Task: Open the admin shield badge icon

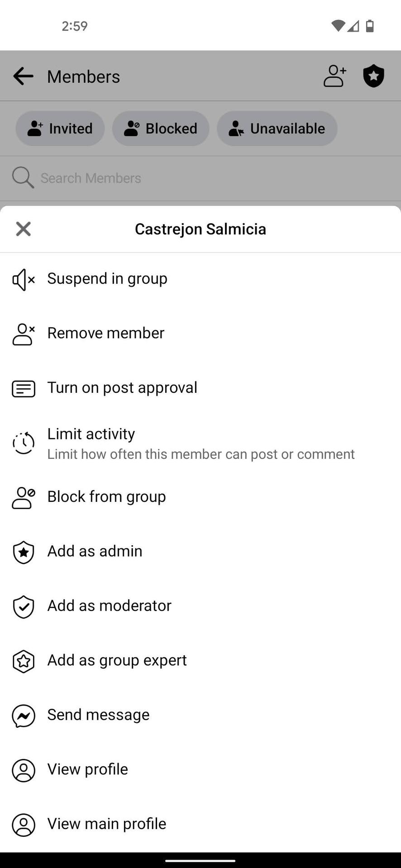Action: [x=373, y=76]
